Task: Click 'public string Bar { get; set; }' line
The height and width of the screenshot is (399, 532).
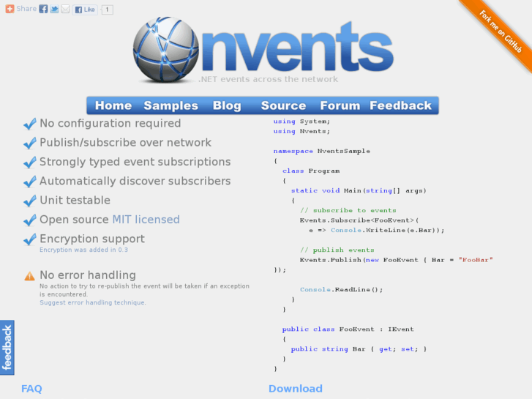Action: tap(359, 349)
